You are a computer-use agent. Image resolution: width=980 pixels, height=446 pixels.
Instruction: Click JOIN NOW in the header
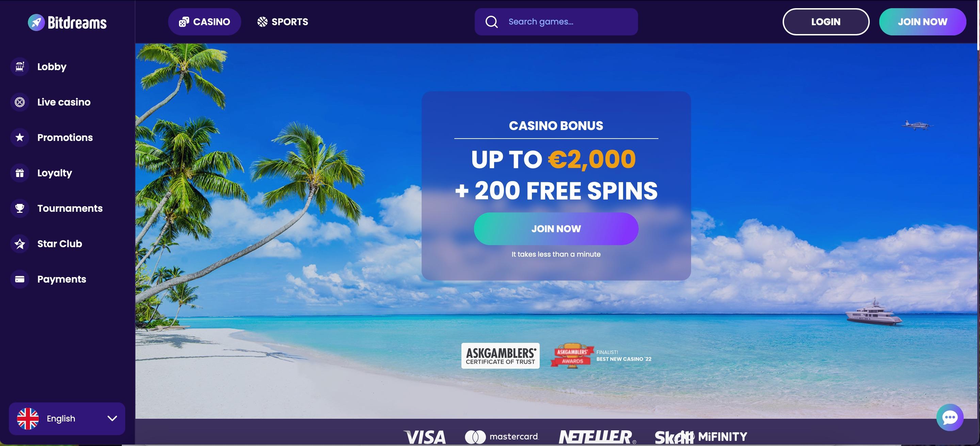click(922, 22)
